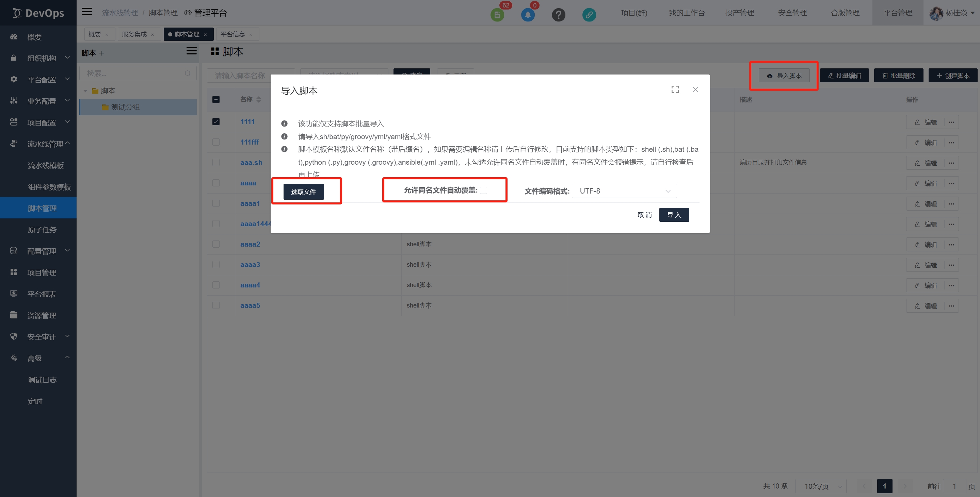The image size is (980, 497).
Task: Click the 导入 confirm button
Action: click(x=674, y=215)
